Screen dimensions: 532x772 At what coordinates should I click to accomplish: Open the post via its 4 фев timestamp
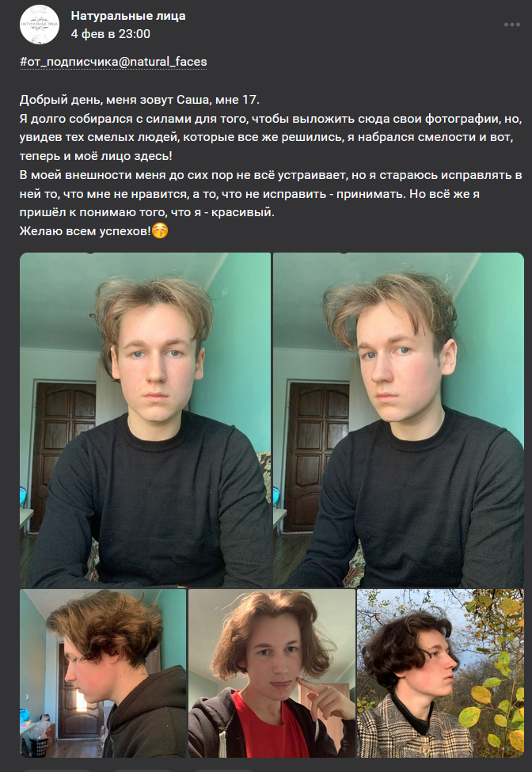click(x=110, y=34)
